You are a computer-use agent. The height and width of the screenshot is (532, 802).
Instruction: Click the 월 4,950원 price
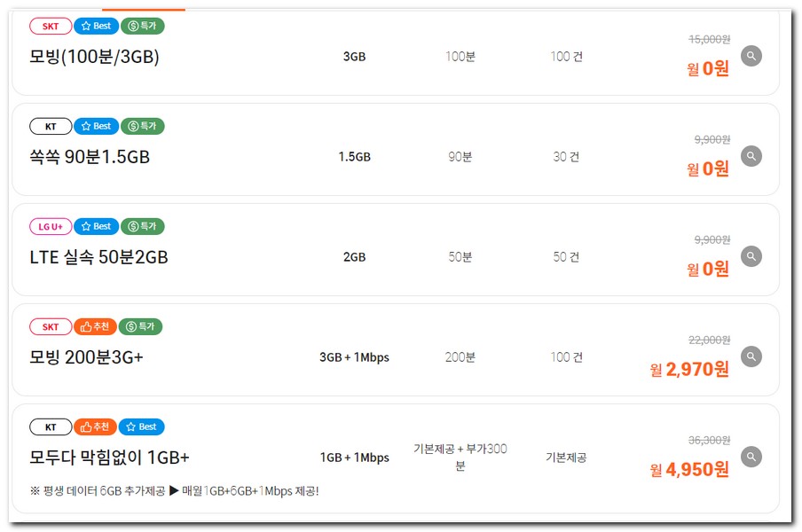(689, 469)
